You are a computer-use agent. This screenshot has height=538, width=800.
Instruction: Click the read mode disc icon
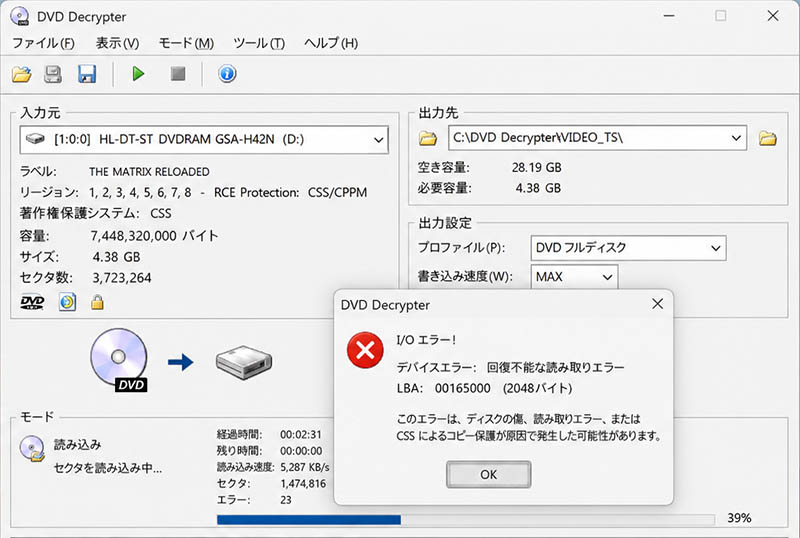click(x=32, y=448)
